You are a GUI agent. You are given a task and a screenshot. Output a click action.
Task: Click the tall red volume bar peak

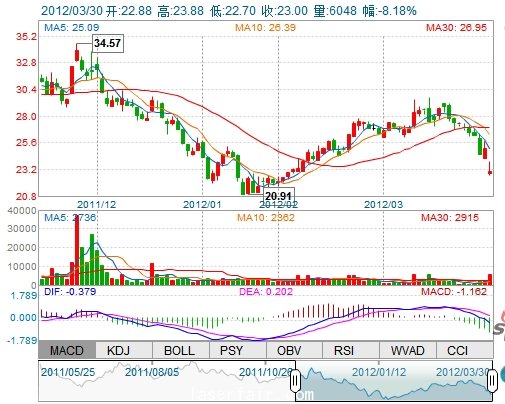click(77, 250)
